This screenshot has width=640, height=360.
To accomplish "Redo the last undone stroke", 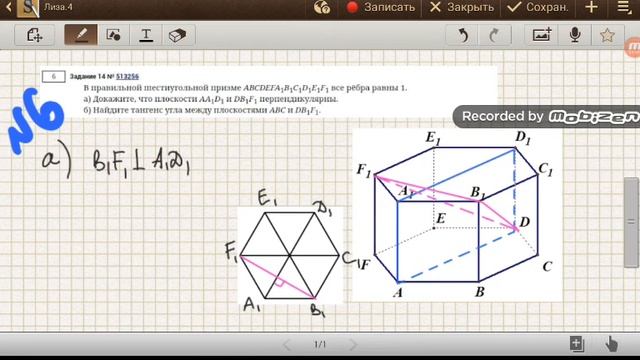I will coord(494,36).
